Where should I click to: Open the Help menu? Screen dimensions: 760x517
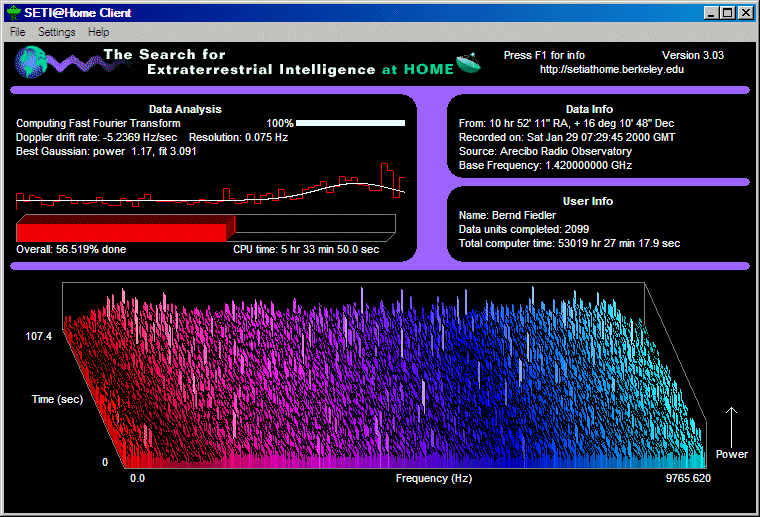click(98, 32)
